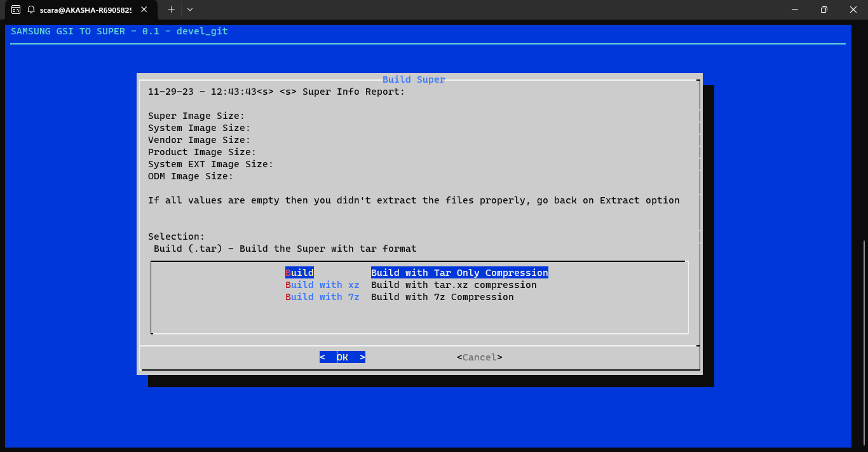
Task: Click the terminal vertical scrollbar thumb
Action: click(864, 341)
